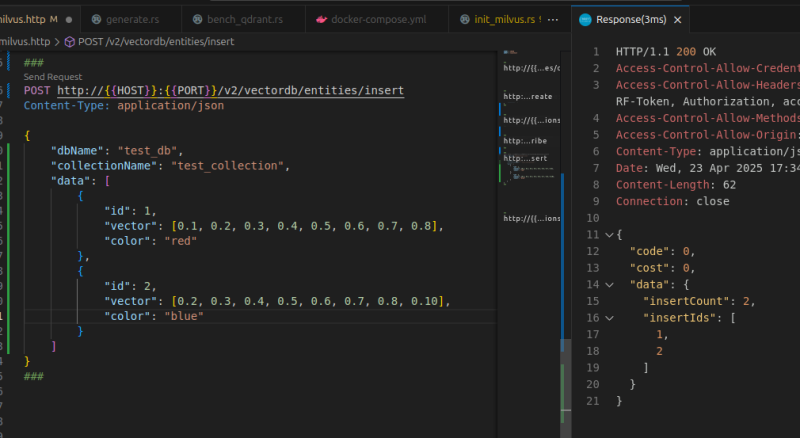This screenshot has height=438, width=800.
Task: Click the Rust icon on bench_qdrant.rs tab
Action: coord(199,19)
